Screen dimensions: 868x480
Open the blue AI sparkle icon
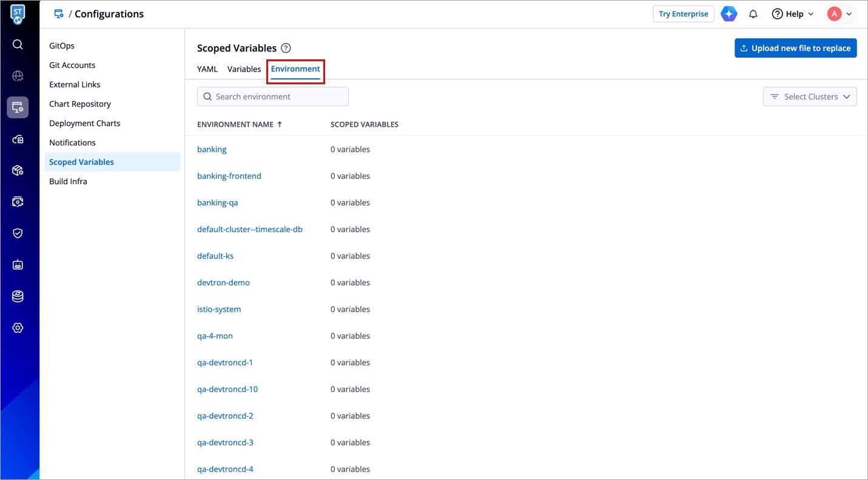(x=728, y=14)
